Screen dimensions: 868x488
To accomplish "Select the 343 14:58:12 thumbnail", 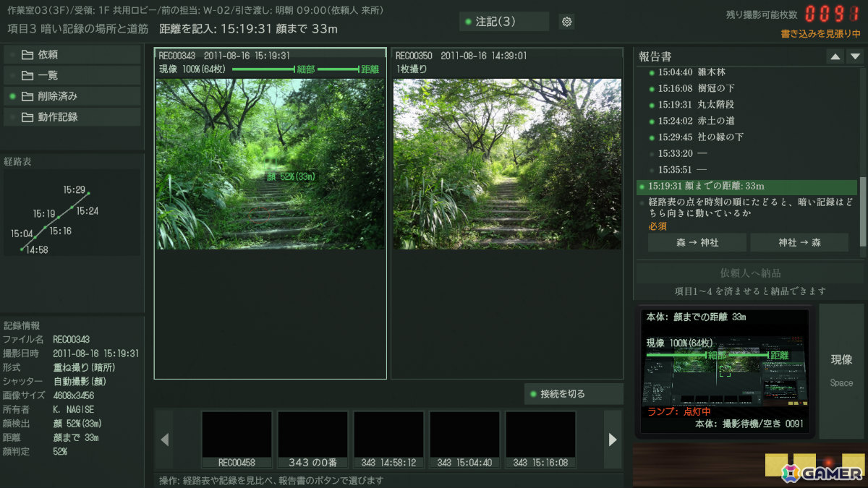I will tap(388, 440).
